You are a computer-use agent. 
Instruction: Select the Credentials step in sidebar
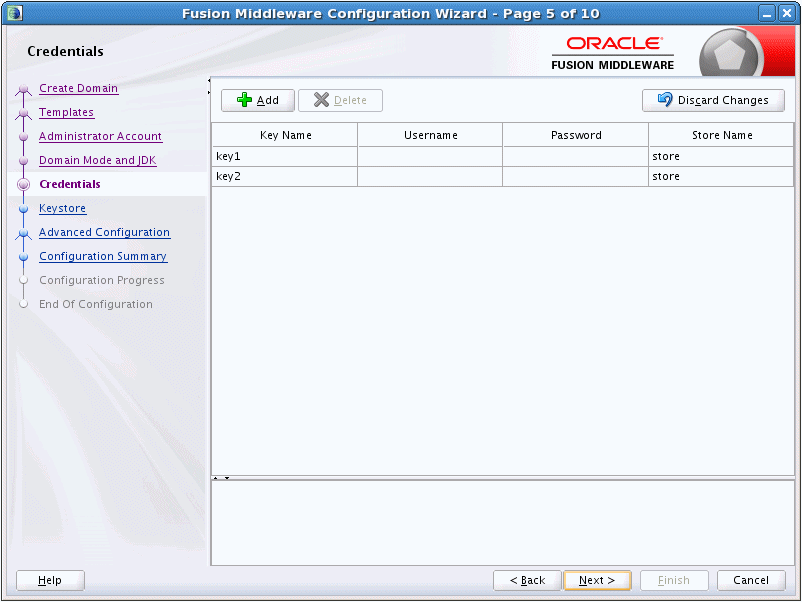click(x=70, y=184)
